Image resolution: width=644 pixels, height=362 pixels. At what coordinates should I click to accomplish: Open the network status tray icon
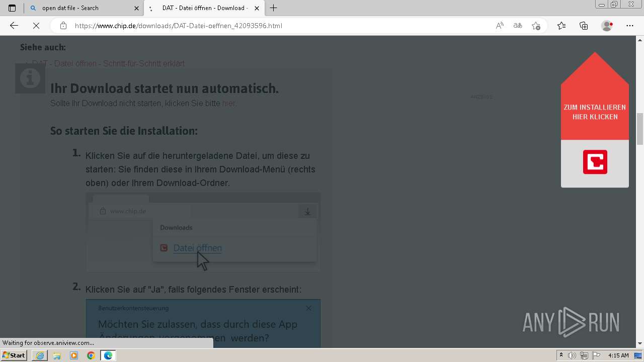pyautogui.click(x=584, y=355)
